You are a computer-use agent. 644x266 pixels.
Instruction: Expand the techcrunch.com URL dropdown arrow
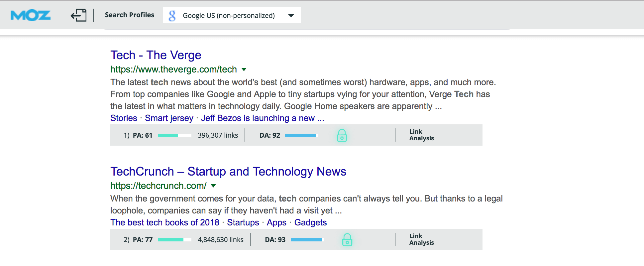click(213, 186)
